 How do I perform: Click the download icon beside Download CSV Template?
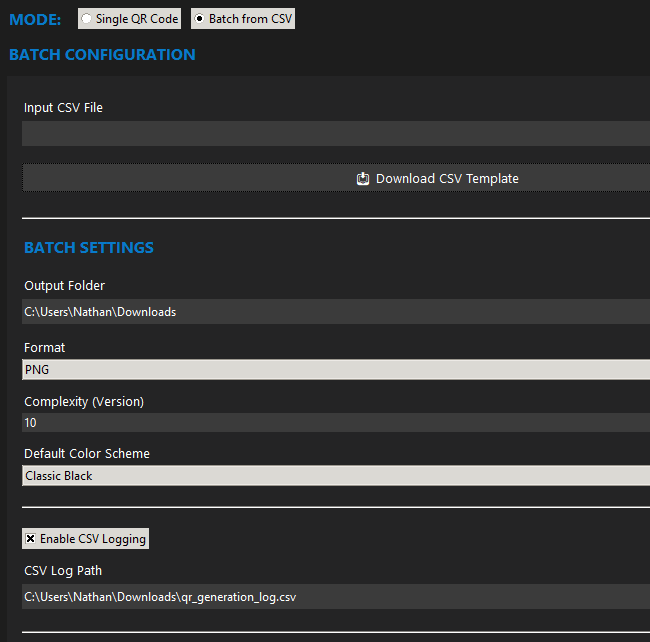(363, 179)
